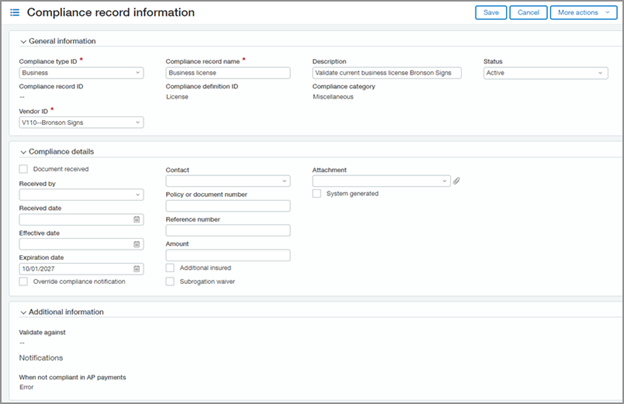This screenshot has width=624, height=404.
Task: Open the Expiration date calendar picker
Action: pyautogui.click(x=136, y=268)
